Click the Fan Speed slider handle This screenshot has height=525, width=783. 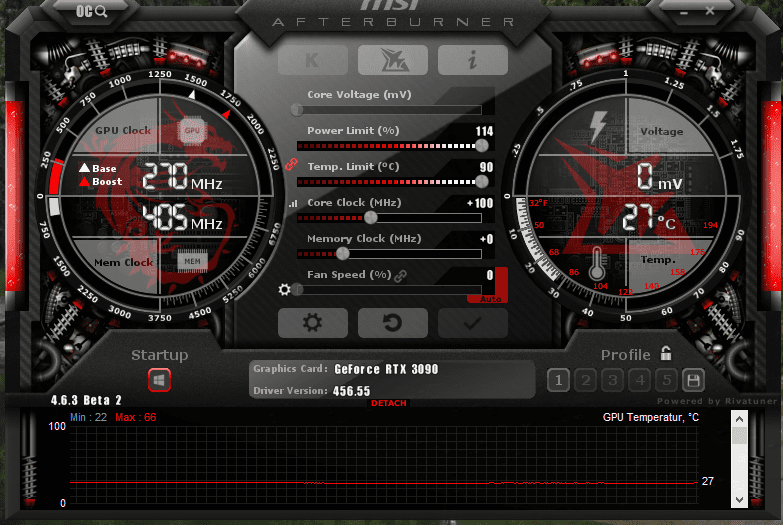coord(297,290)
